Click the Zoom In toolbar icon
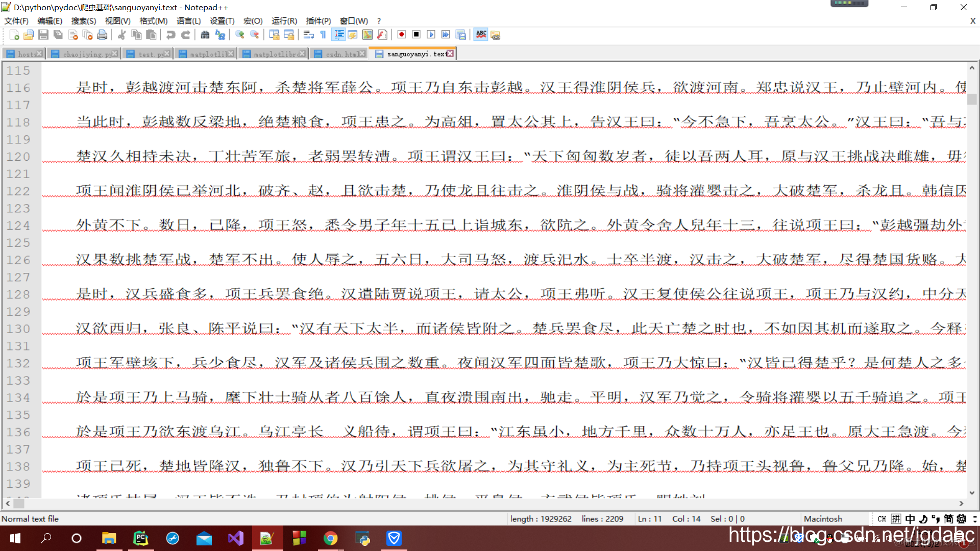Screen dimensions: 980x551 pyautogui.click(x=239, y=35)
